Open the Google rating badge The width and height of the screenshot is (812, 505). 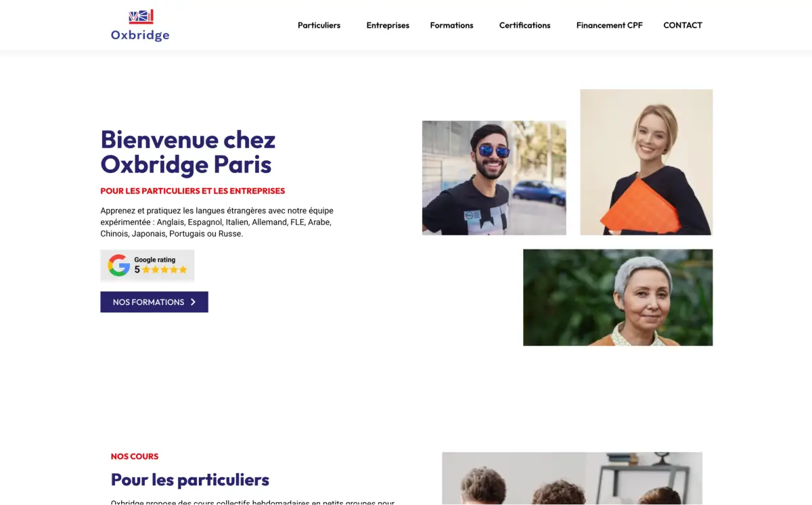tap(148, 265)
